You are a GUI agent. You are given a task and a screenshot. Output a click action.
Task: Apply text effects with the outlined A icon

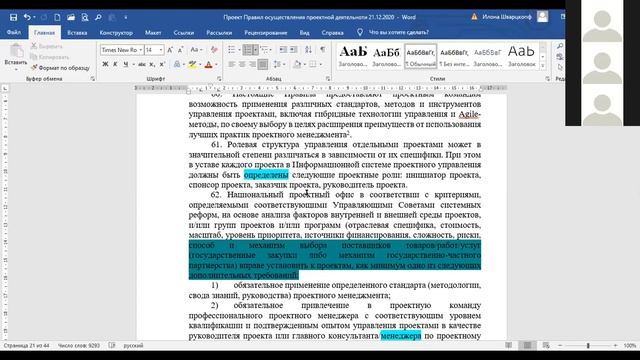point(177,64)
